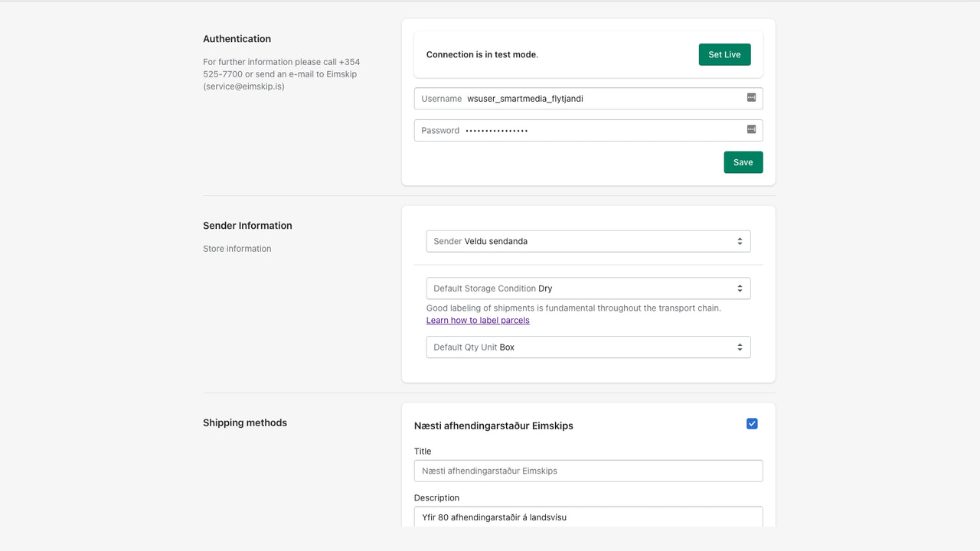Open the Sender dropdown

588,241
